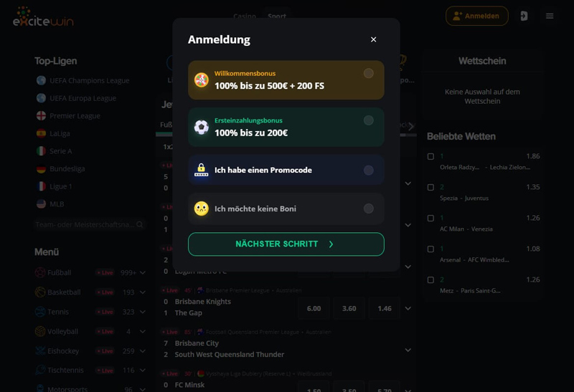Click the sad face emoji icon
Viewport: 574px width, 392px height.
pos(202,209)
